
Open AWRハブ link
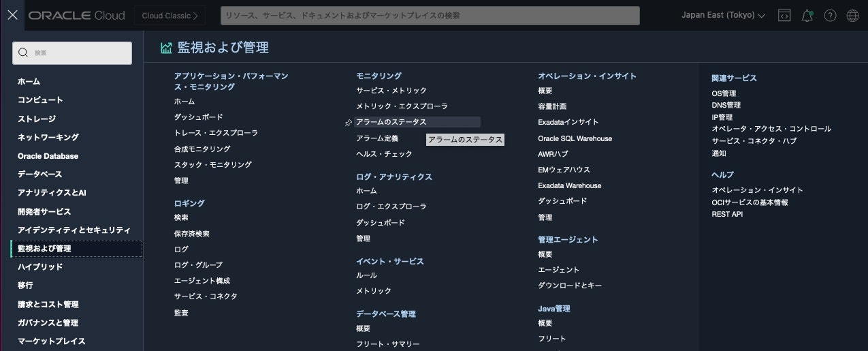point(553,154)
